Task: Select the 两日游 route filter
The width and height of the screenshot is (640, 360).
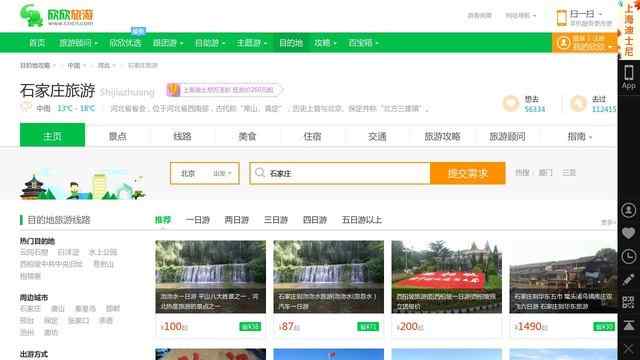Action: (x=237, y=220)
